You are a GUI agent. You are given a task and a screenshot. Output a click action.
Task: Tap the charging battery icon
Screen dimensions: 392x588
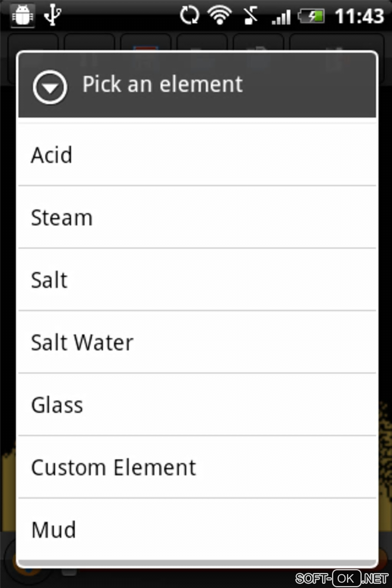[x=312, y=16]
